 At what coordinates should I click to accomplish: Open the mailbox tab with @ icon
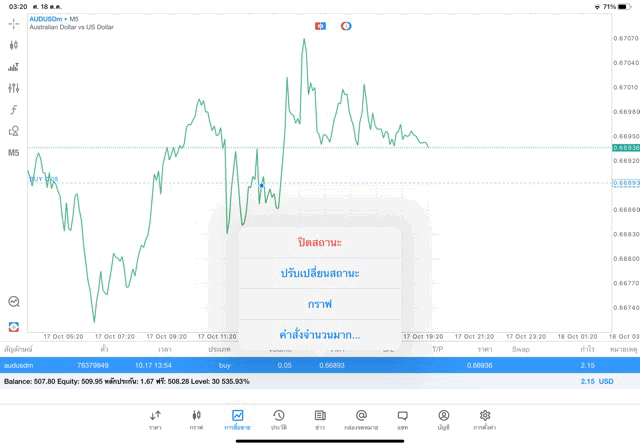coord(361,419)
